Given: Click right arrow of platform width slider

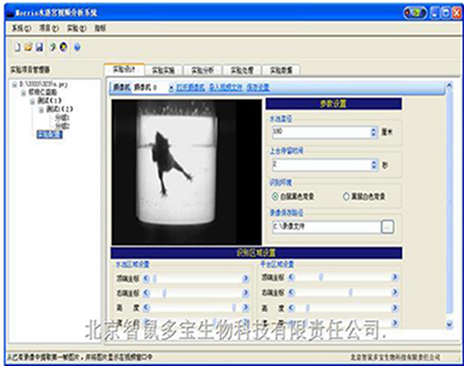Looking at the screenshot, I should [x=395, y=323].
